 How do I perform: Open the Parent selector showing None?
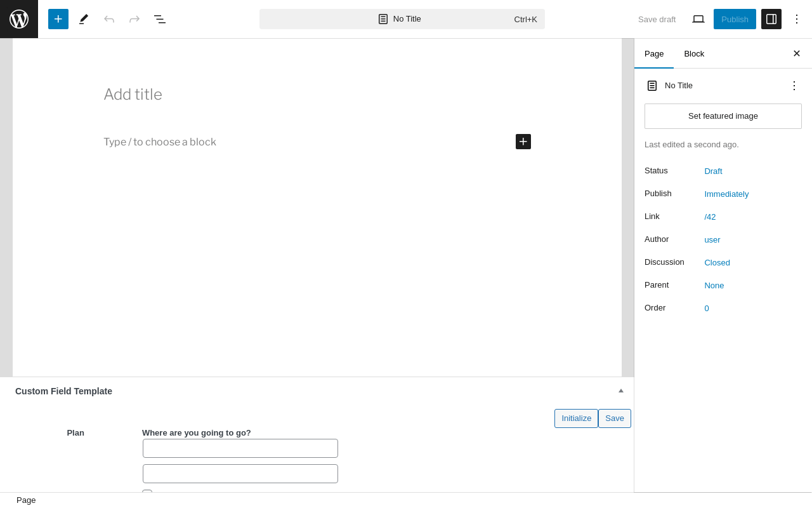click(714, 286)
